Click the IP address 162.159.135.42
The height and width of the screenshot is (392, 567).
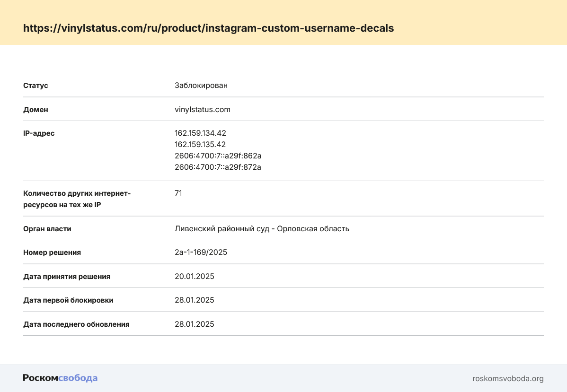point(200,144)
